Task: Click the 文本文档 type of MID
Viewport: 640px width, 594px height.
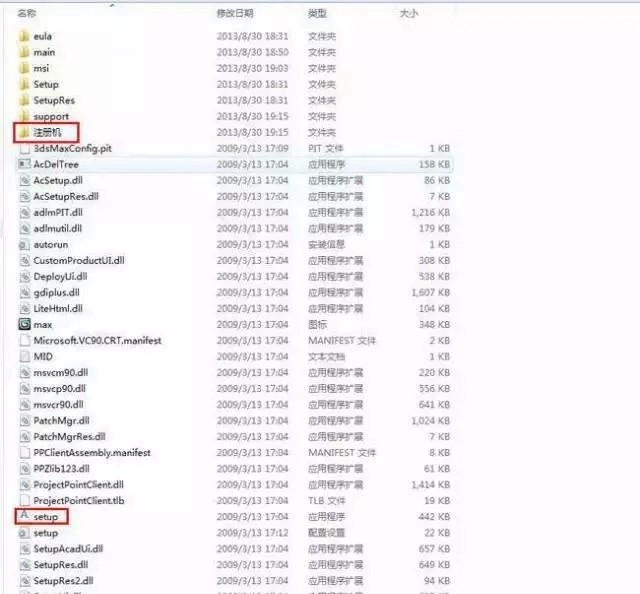Action: [x=327, y=357]
